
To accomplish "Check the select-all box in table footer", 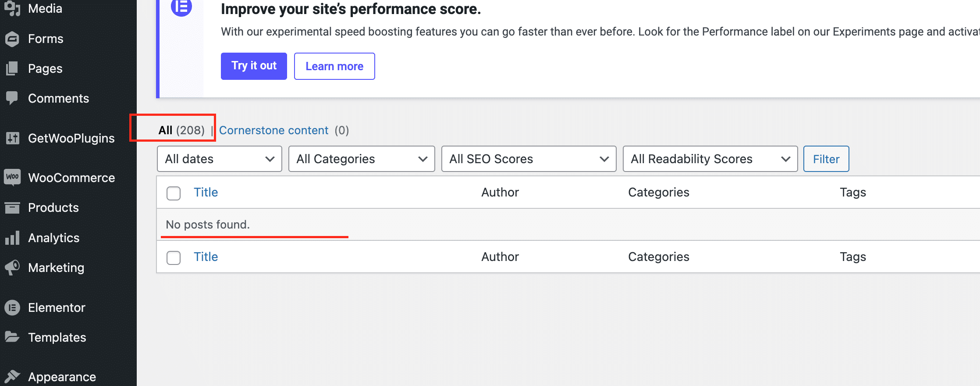I will point(174,257).
